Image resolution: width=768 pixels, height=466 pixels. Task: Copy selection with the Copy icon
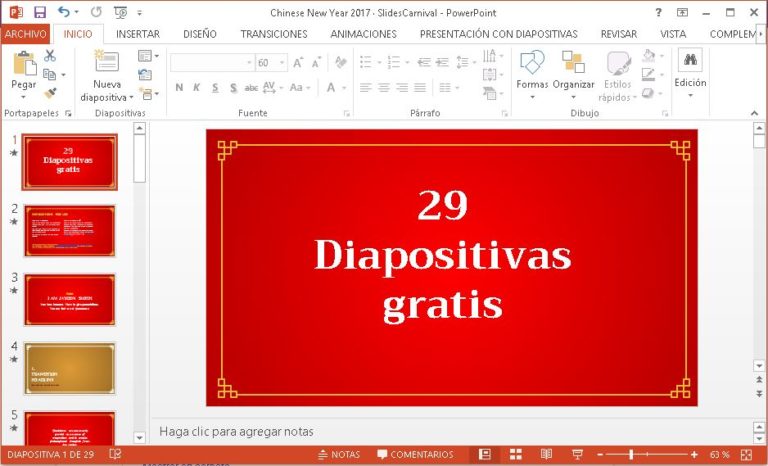point(49,74)
